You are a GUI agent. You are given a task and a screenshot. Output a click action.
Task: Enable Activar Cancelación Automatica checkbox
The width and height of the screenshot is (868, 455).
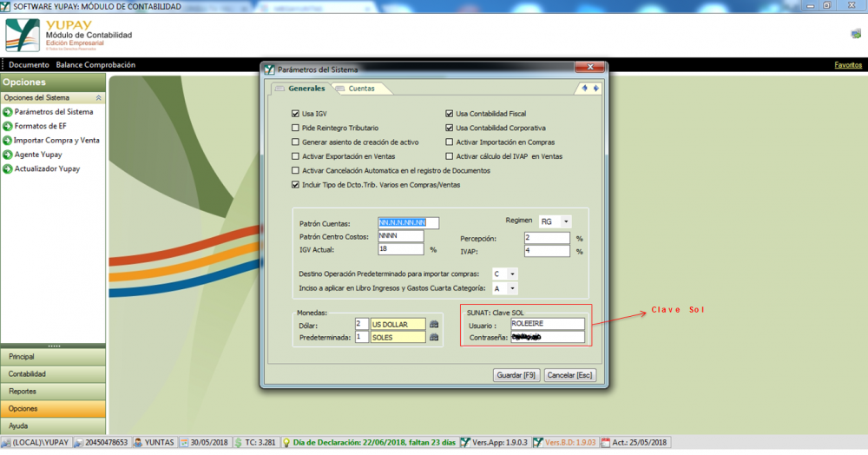tap(295, 170)
